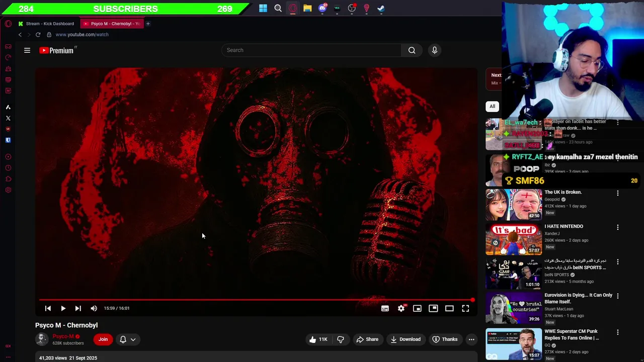Open Steam from the taskbar

(381, 8)
